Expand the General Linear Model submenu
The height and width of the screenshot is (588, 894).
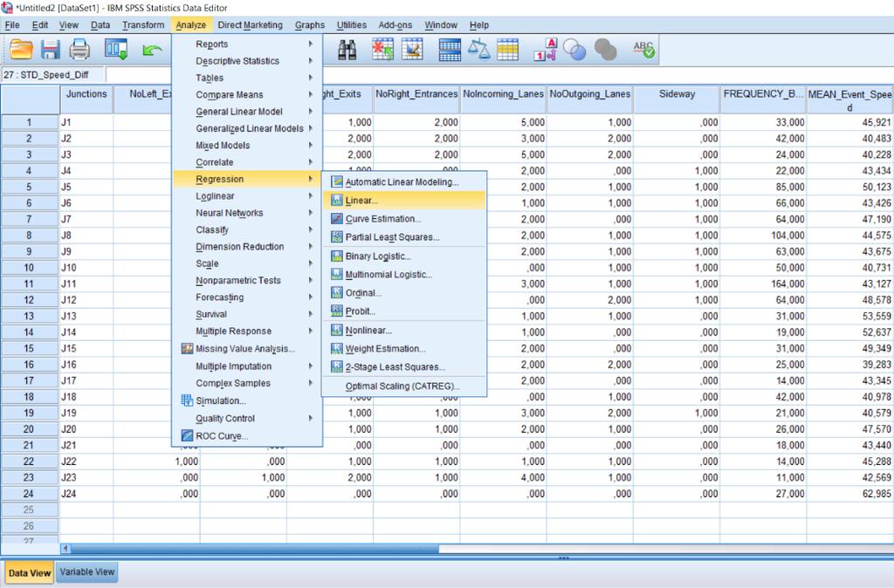click(x=247, y=112)
